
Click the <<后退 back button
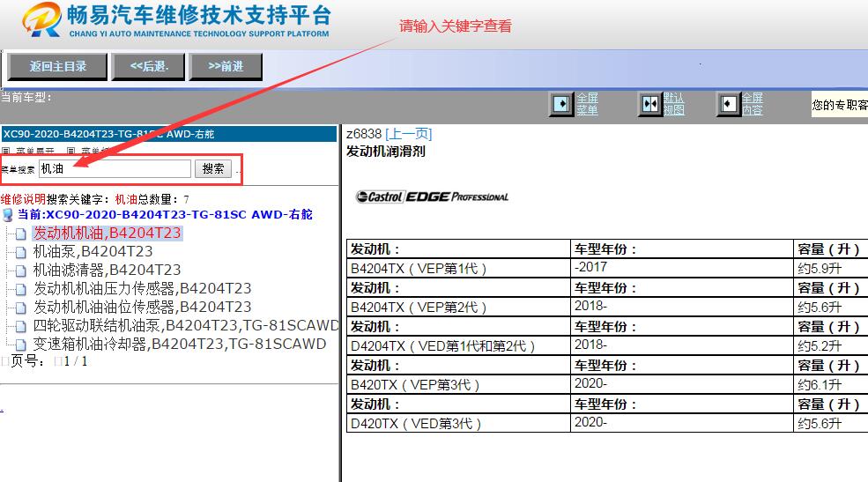[x=148, y=66]
